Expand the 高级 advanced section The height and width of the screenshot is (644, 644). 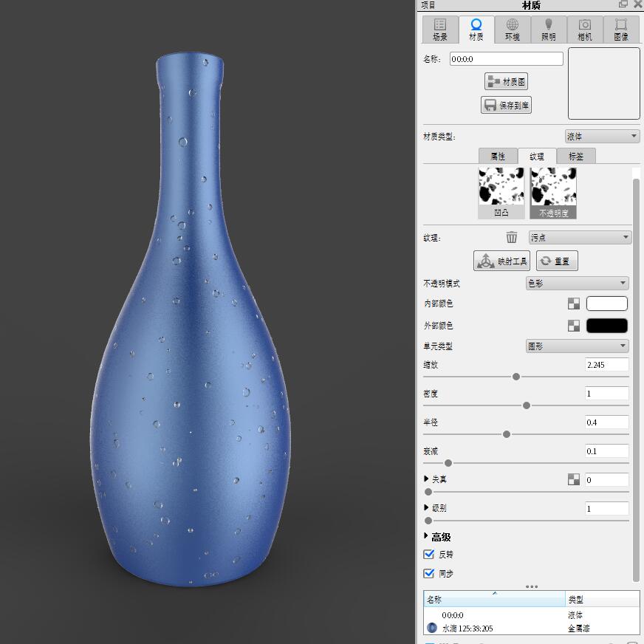pyautogui.click(x=426, y=536)
